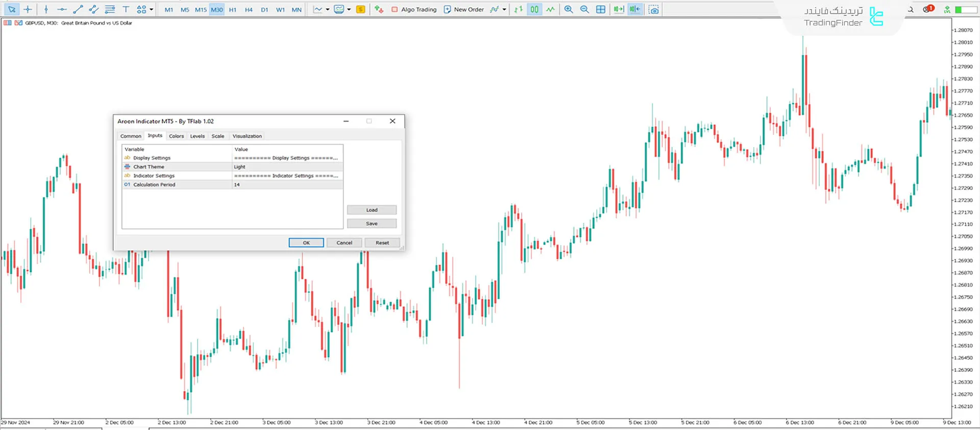Switch chart to candlestick display
The image size is (980, 430).
coord(534,9)
